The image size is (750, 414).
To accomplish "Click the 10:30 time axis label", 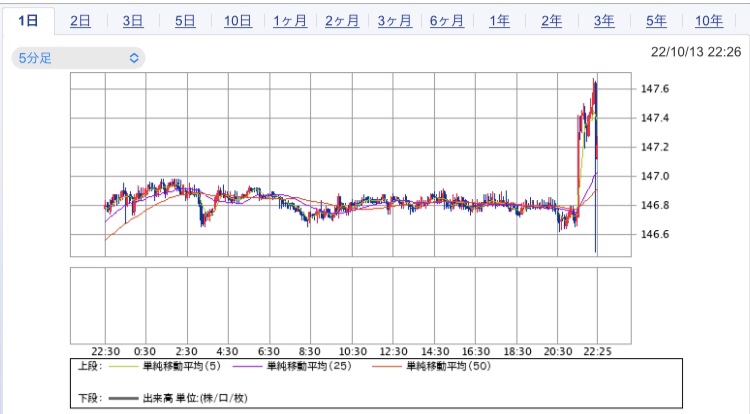I will 353,352.
